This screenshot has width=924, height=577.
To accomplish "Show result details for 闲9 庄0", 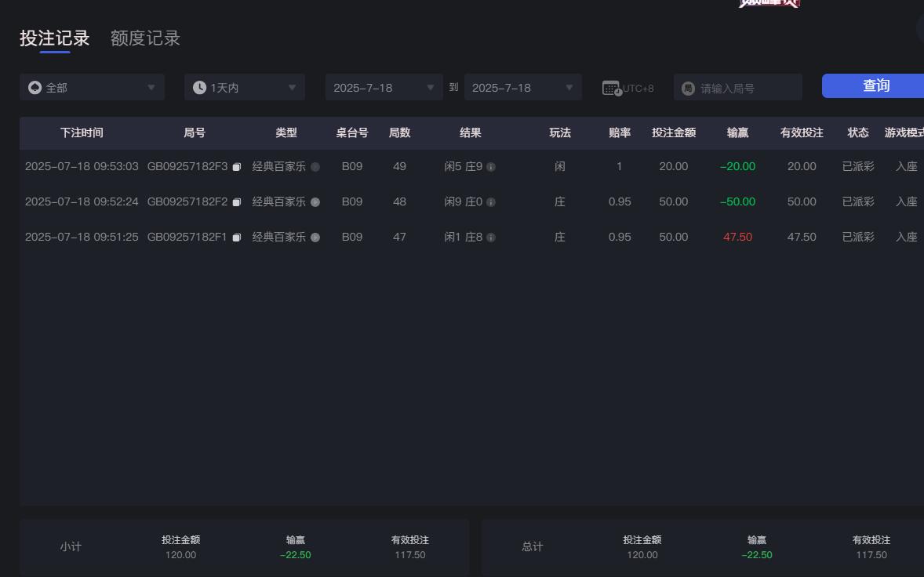I will tap(492, 201).
